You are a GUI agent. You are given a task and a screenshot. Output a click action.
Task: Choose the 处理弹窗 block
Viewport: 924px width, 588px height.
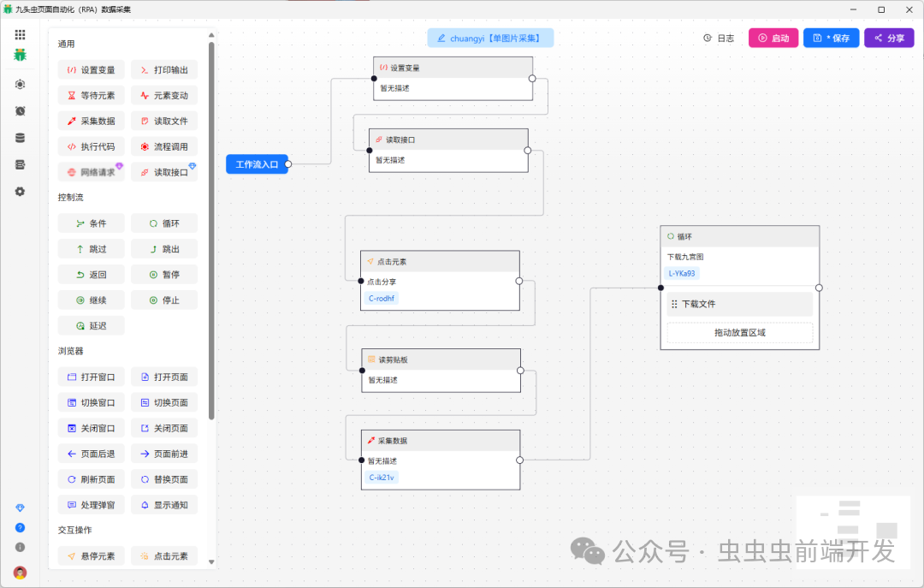click(92, 505)
